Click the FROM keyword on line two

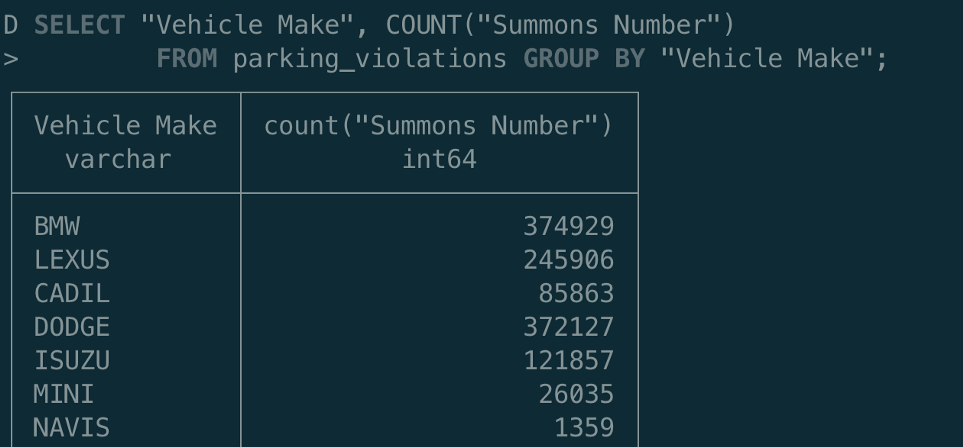pyautogui.click(x=187, y=59)
